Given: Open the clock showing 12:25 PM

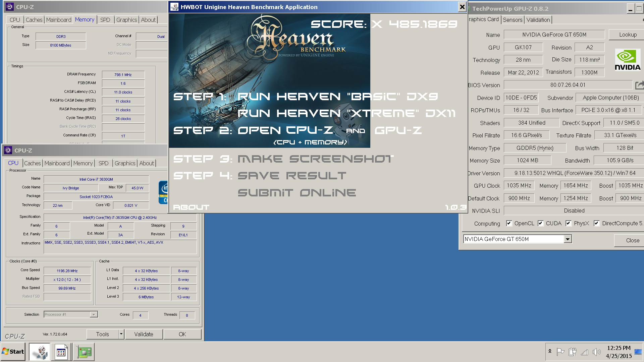Looking at the screenshot, I should coord(619,352).
